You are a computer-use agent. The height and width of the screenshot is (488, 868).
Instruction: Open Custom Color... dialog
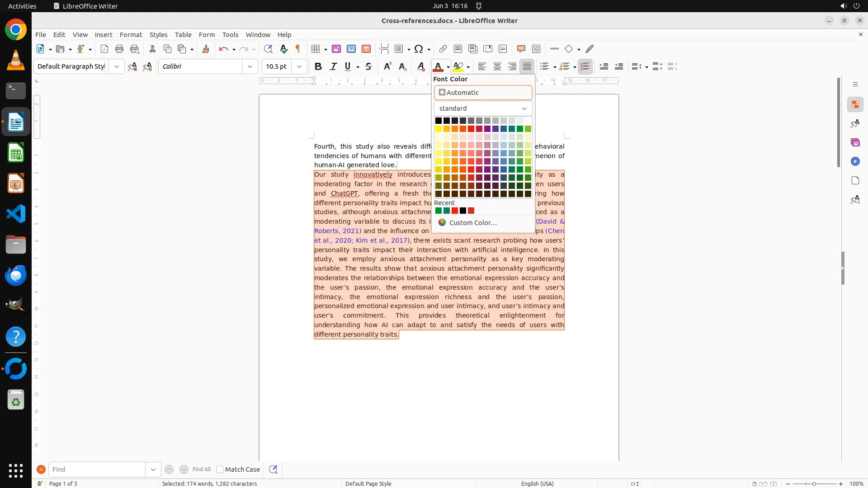[x=472, y=223]
